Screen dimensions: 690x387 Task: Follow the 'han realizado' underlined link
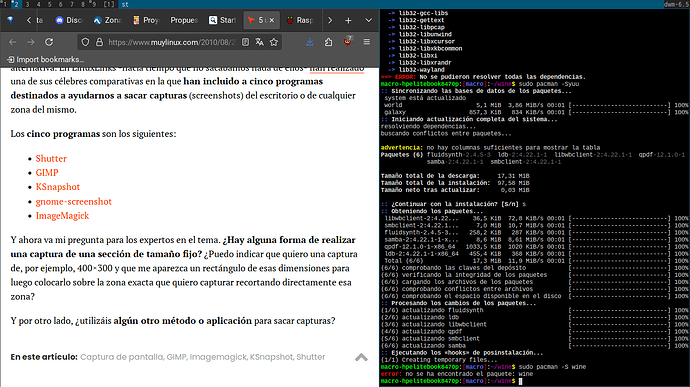[337, 69]
